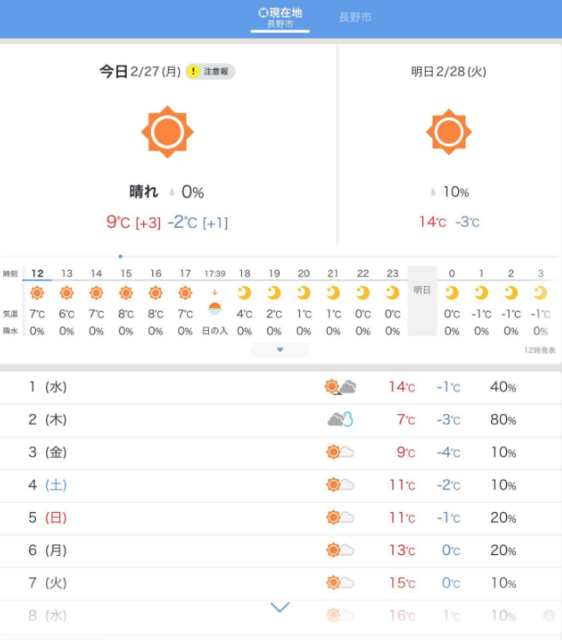
Task: Click the sunset icon at 17:39
Action: pos(215,304)
